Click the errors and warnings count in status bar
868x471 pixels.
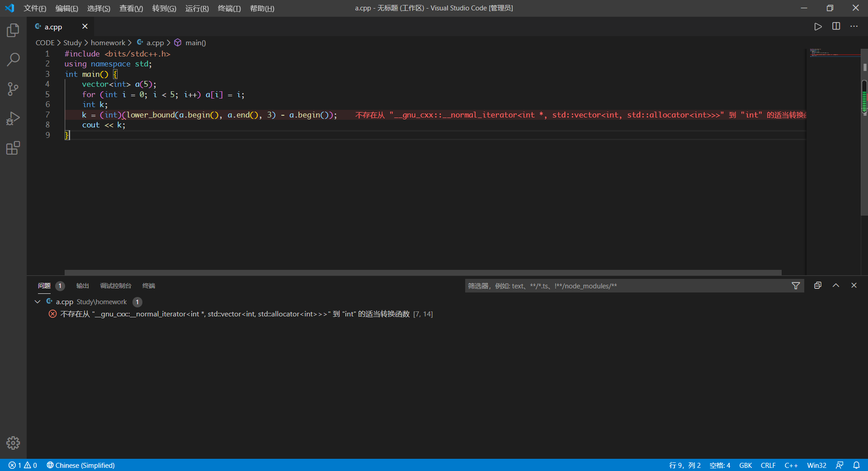pos(23,465)
